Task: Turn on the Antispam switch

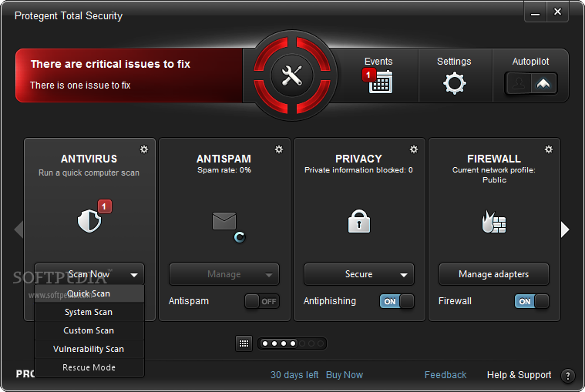Action: tap(262, 301)
